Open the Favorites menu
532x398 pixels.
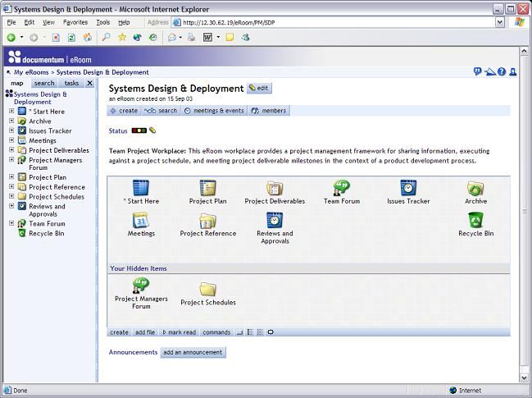(75, 22)
